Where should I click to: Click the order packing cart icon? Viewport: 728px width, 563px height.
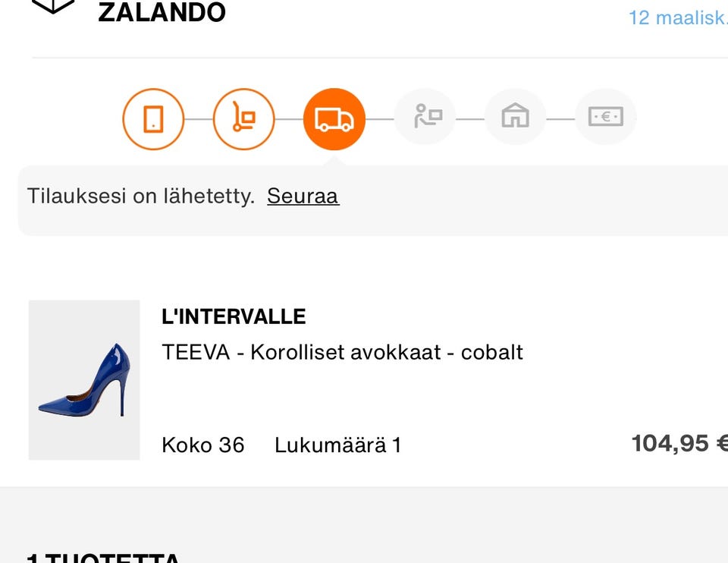click(x=243, y=118)
